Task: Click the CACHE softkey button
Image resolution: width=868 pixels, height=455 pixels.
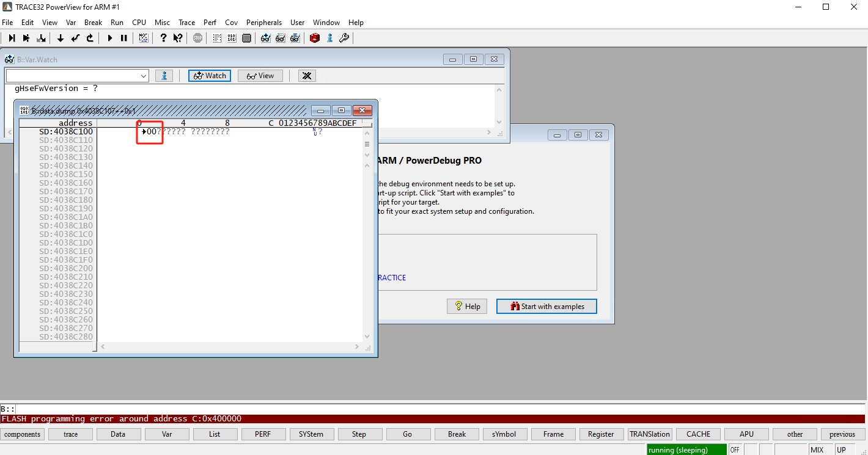Action: 698,434
